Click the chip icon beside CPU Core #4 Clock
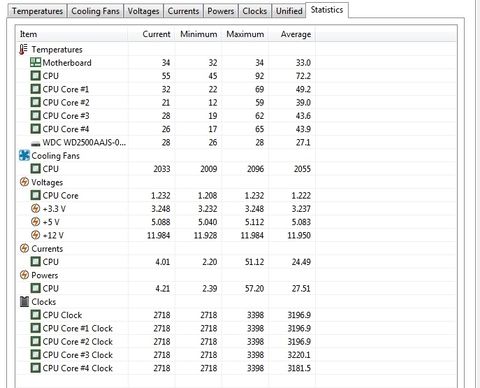480x388 pixels. (x=35, y=368)
